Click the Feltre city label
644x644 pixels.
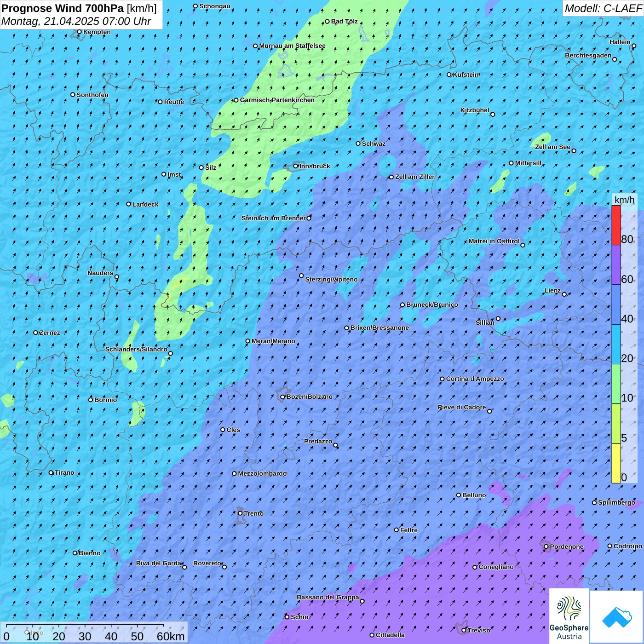pos(409,530)
